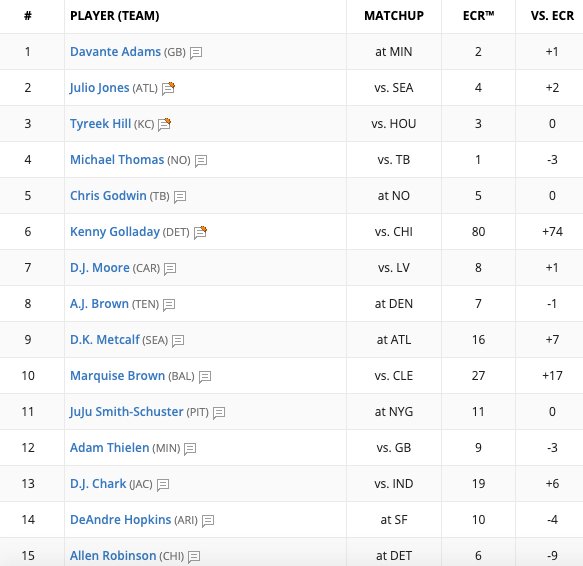Open the notes icon for D.K. Metcalf

(x=178, y=341)
